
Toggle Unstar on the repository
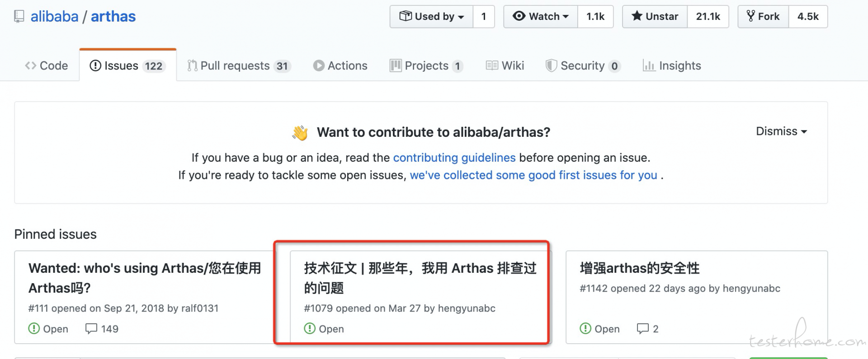point(655,17)
